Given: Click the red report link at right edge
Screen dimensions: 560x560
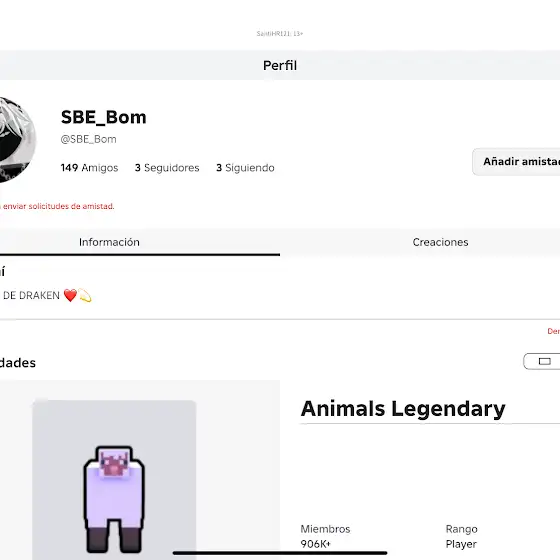Looking at the screenshot, I should coord(554,331).
